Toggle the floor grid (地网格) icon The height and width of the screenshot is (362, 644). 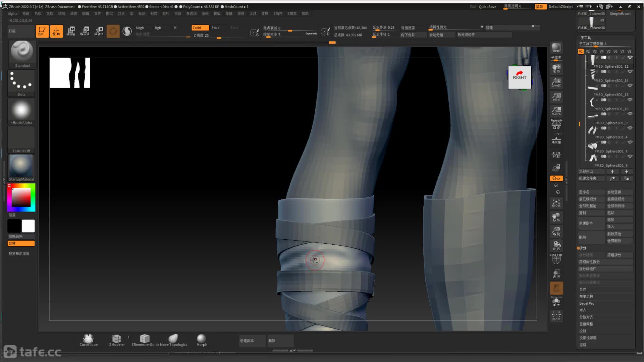(556, 139)
